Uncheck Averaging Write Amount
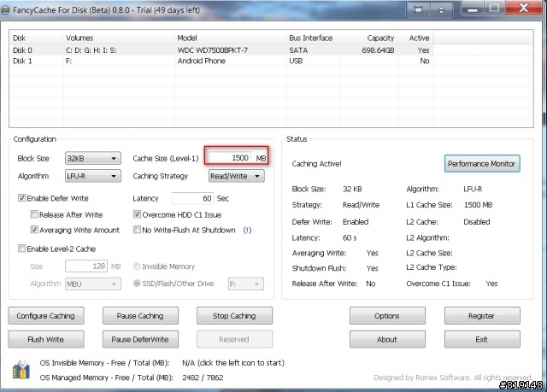The image size is (547, 392). [x=34, y=230]
